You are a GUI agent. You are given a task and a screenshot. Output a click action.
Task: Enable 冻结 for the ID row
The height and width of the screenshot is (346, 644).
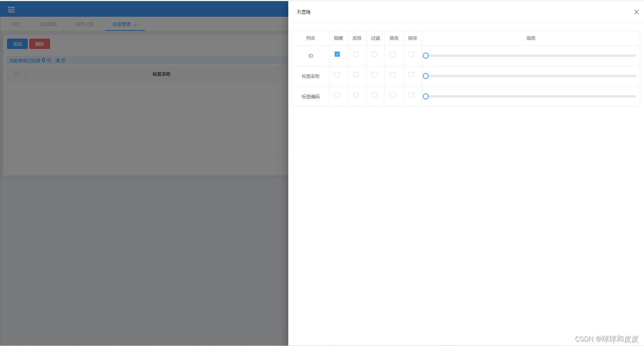point(356,54)
